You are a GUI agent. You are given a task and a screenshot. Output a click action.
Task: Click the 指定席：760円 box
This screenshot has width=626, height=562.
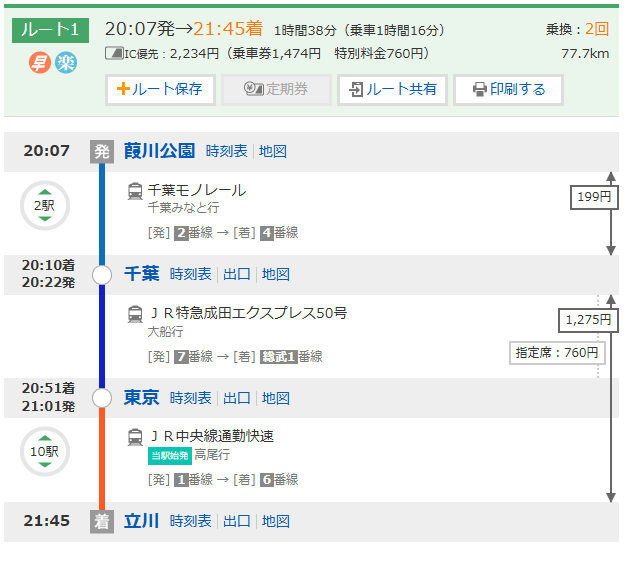click(x=557, y=353)
